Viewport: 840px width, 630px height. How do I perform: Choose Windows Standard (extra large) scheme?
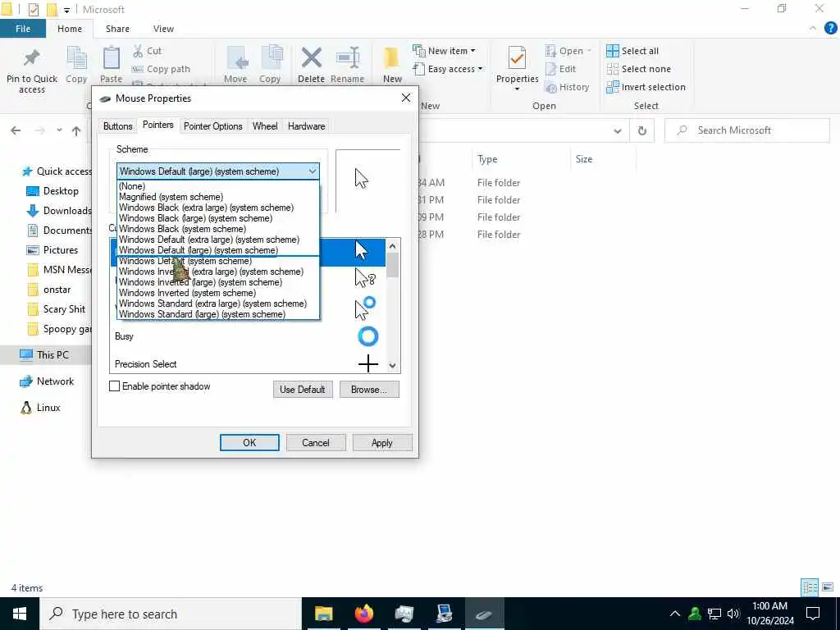click(x=218, y=304)
